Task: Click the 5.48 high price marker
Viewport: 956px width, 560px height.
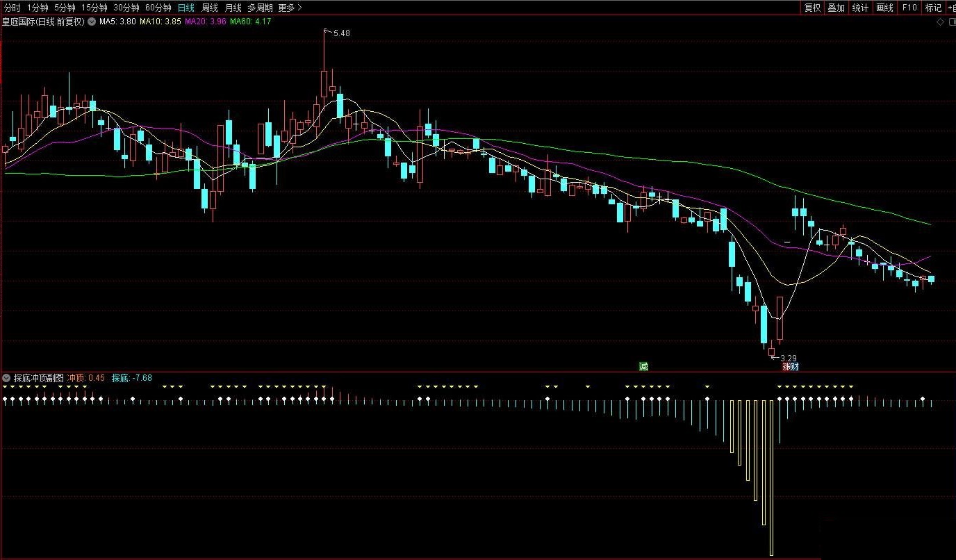Action: pyautogui.click(x=342, y=33)
